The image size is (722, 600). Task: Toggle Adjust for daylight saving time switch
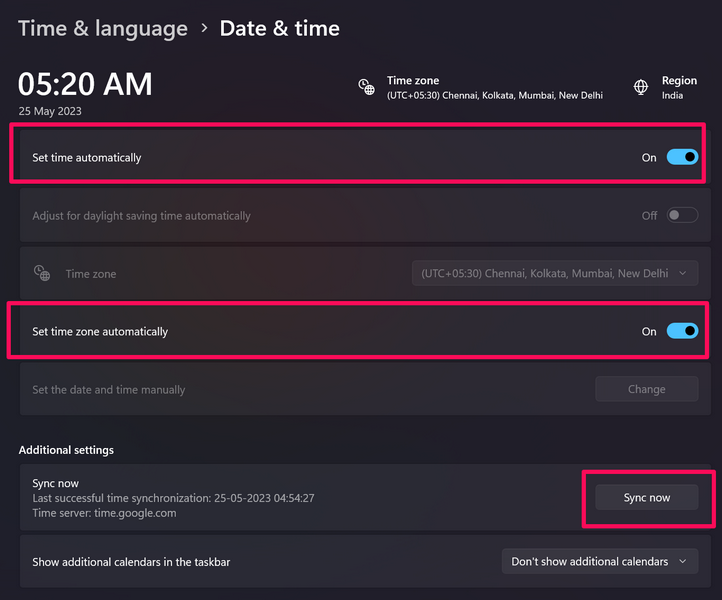[682, 215]
